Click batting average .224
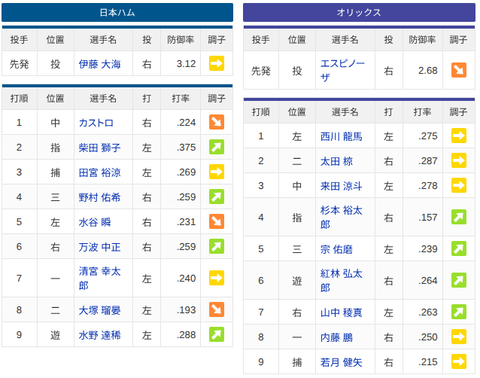Image resolution: width=480 pixels, height=378 pixels. coord(186,122)
